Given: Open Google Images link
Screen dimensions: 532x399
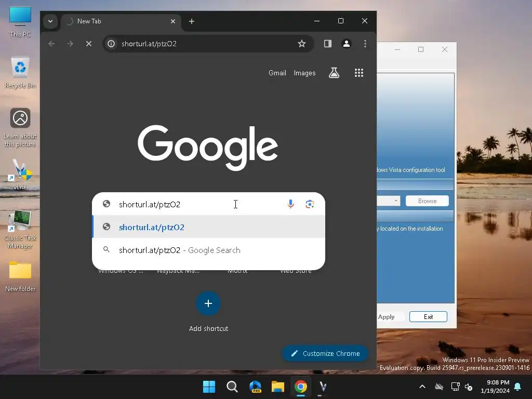Looking at the screenshot, I should (x=304, y=73).
